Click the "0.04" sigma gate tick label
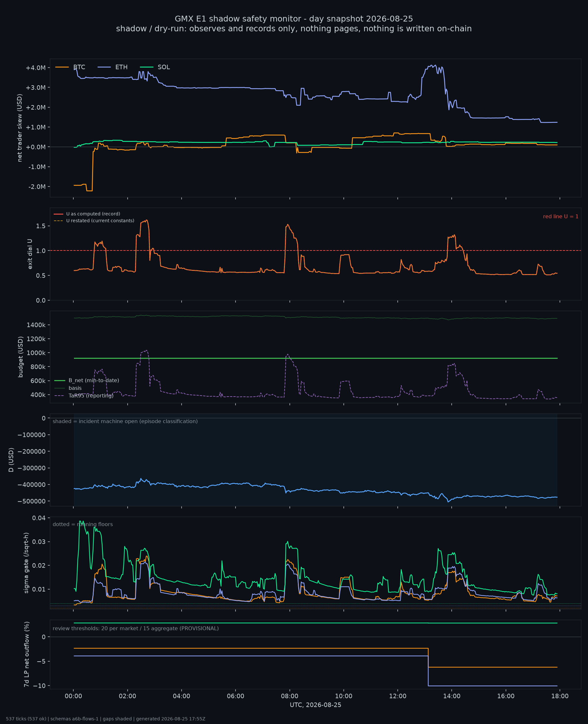 [39, 518]
